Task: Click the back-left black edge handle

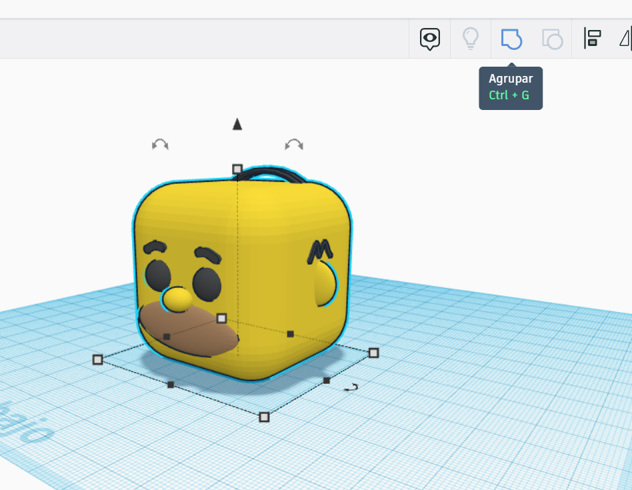Action: tap(166, 336)
